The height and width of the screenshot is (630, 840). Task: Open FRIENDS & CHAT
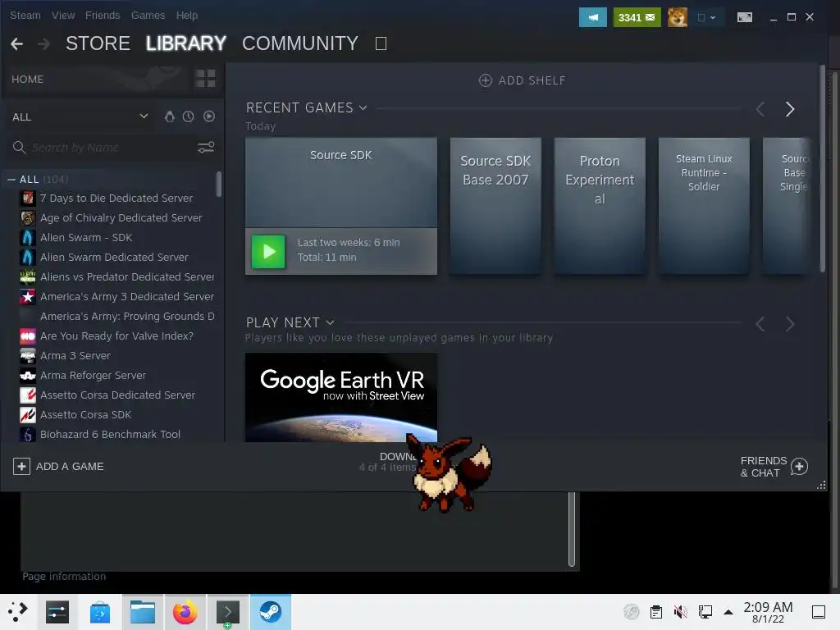(x=774, y=467)
